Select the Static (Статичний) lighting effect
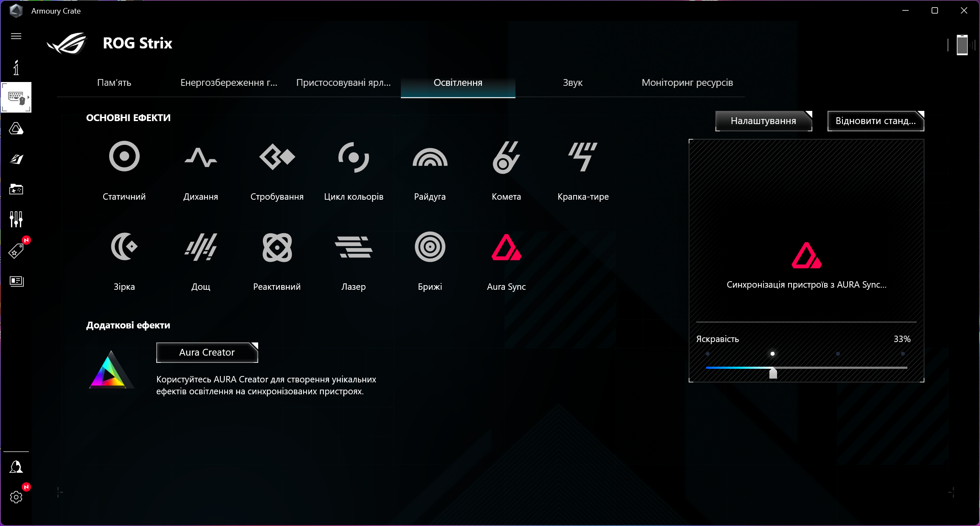 pyautogui.click(x=124, y=156)
